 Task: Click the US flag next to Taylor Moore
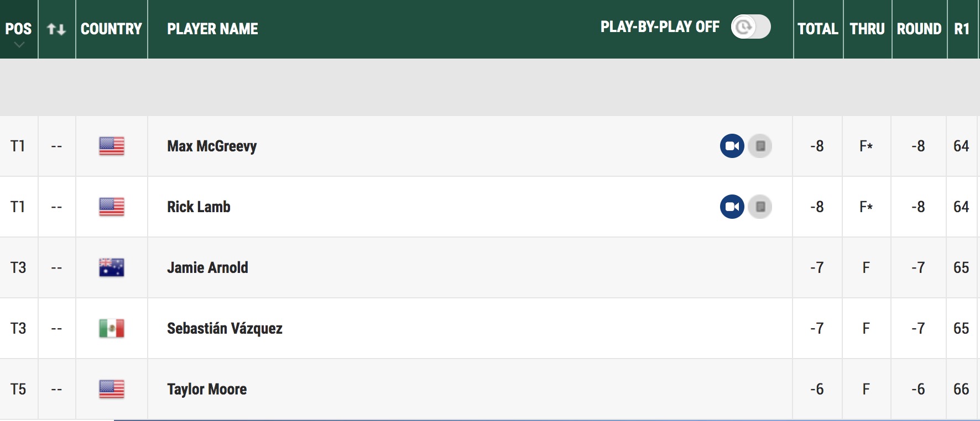coord(112,389)
